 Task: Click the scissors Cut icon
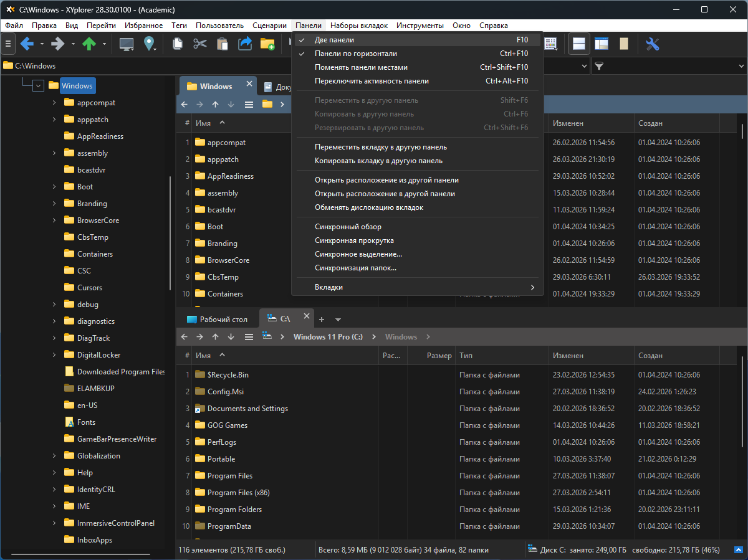pyautogui.click(x=199, y=44)
